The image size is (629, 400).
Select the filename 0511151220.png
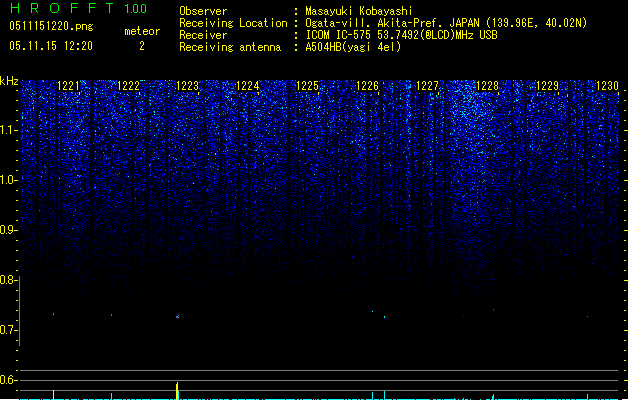coord(51,26)
